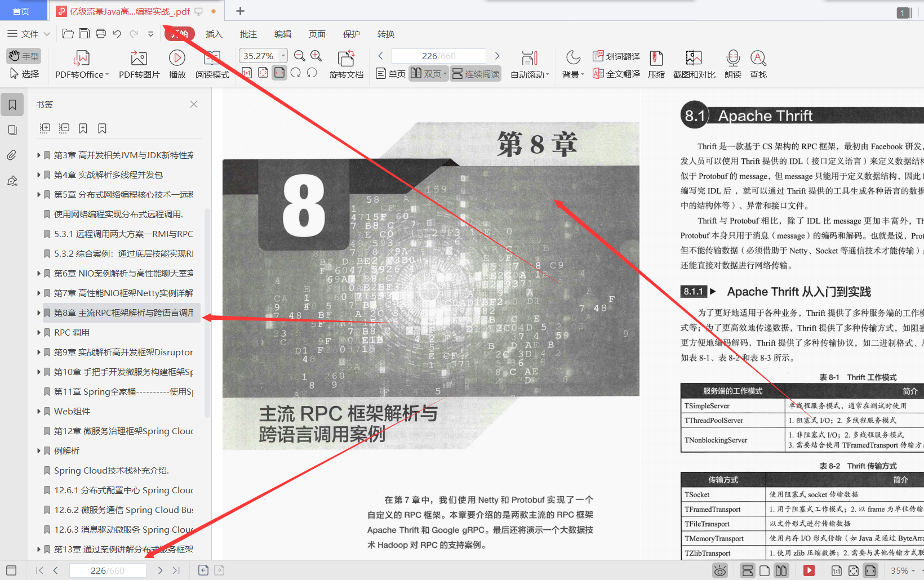This screenshot has width=924, height=580.
Task: Open the file folder icon in quick toolbar
Action: pos(68,34)
